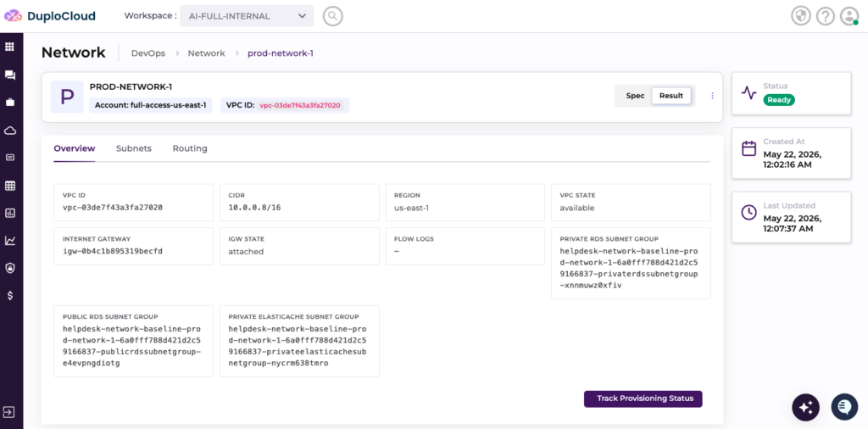This screenshot has height=429, width=868.
Task: Open the security shield icon in header
Action: tap(800, 16)
